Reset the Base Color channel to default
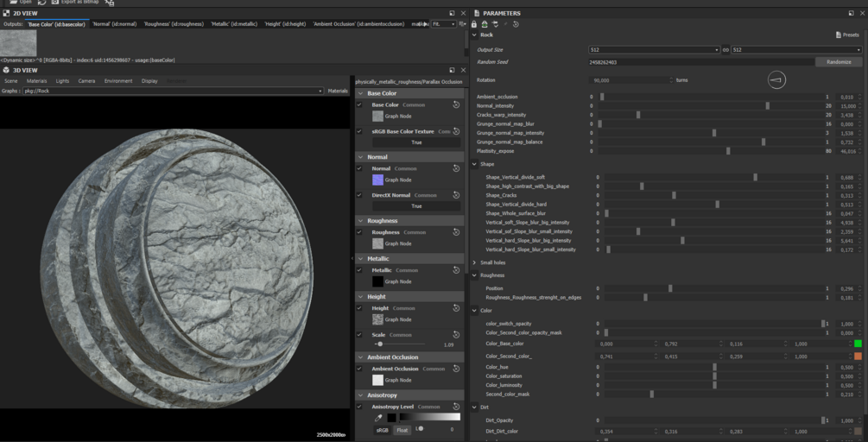The height and width of the screenshot is (442, 868). 456,104
